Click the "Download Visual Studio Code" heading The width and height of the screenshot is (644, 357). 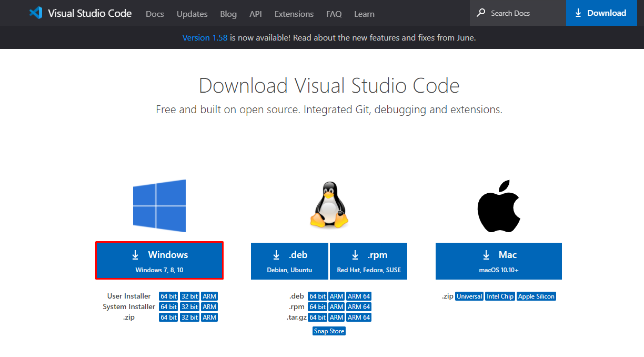329,85
